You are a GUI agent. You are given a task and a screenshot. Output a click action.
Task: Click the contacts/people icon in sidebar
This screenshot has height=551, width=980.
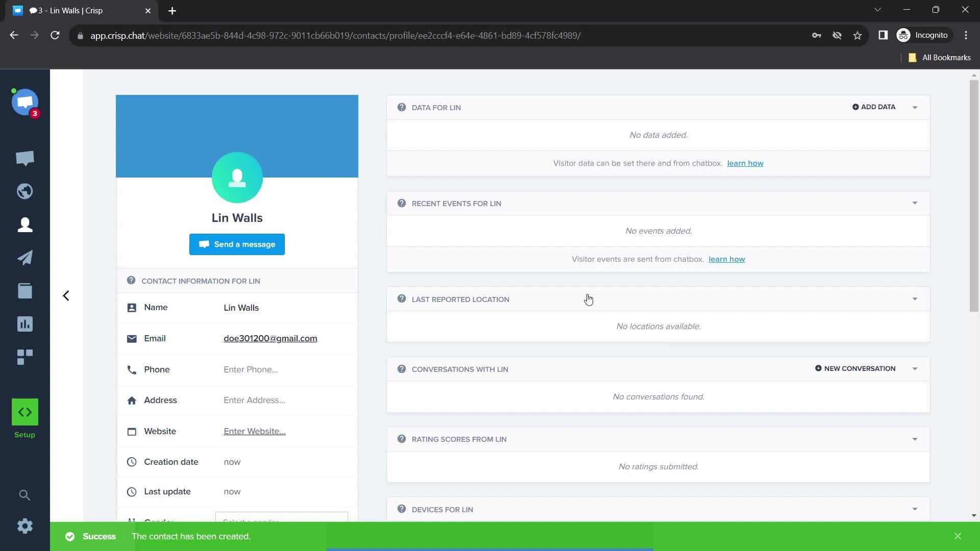(25, 224)
